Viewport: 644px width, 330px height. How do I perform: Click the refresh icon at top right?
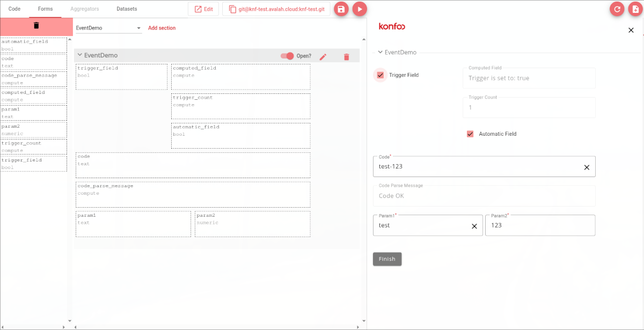click(x=618, y=9)
